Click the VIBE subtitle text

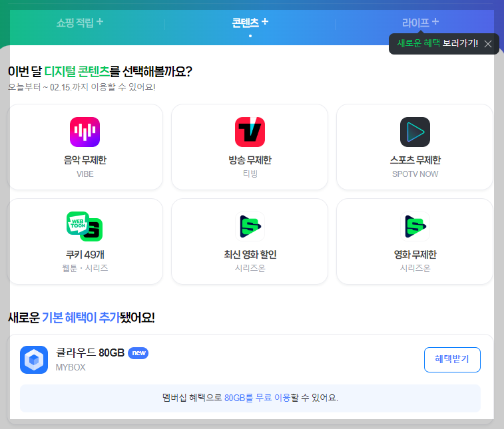pos(85,174)
